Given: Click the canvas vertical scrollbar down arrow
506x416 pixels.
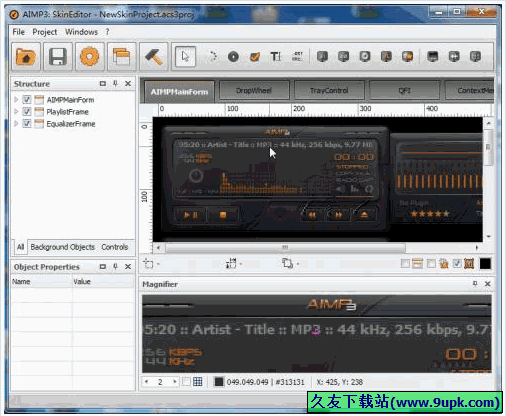Looking at the screenshot, I should 489,236.
